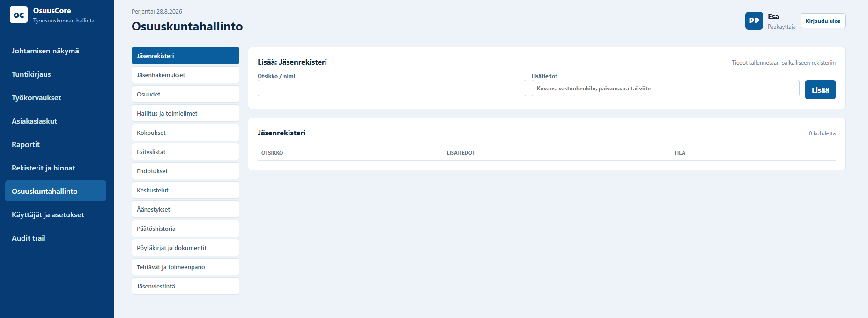This screenshot has height=318, width=868.
Task: Click the Kirjaudu ulos button
Action: [823, 21]
